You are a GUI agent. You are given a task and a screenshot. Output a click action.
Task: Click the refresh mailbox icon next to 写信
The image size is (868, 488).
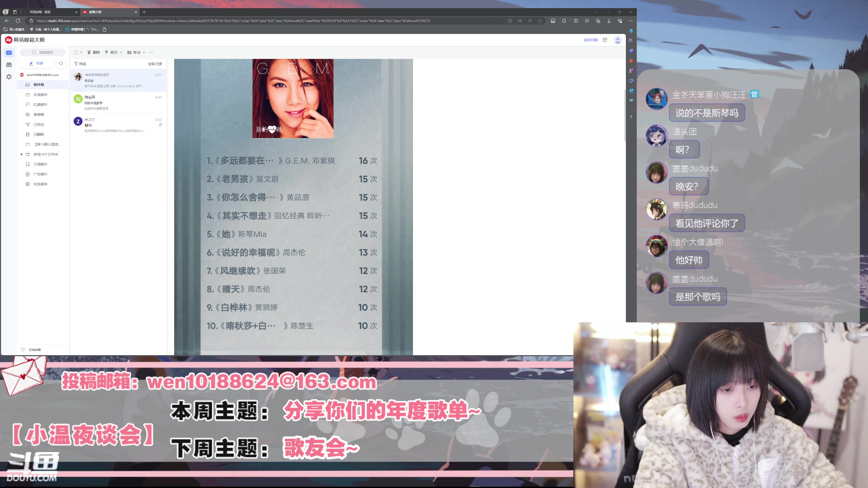(61, 63)
